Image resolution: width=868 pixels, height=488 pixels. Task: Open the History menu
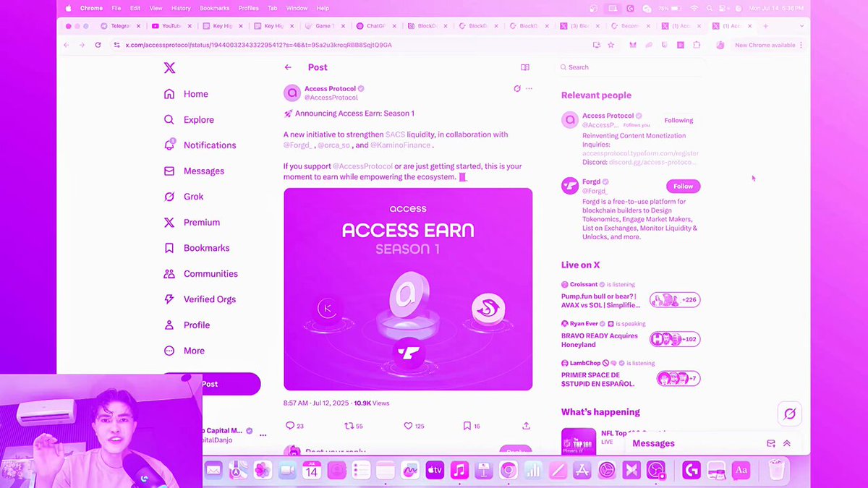click(x=181, y=8)
